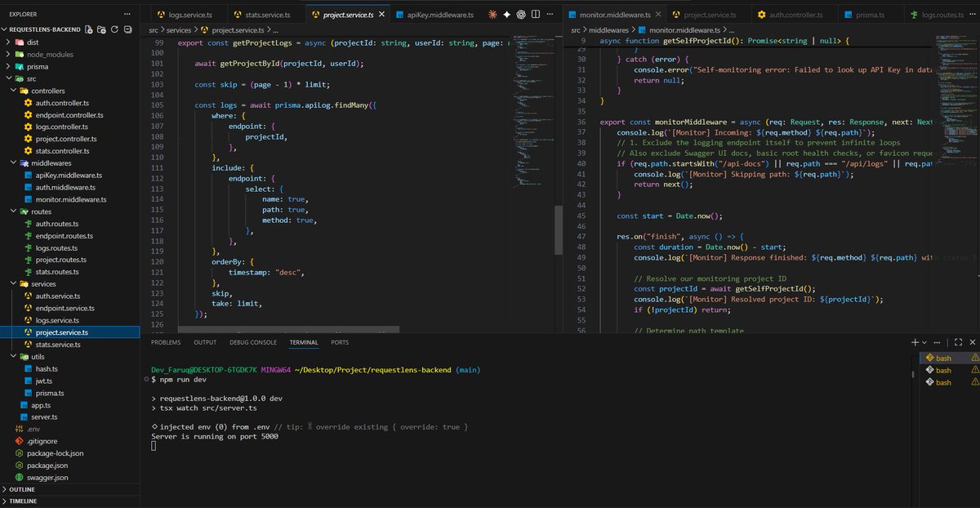Open endpoint.controller.ts from explorer
Screen dimensions: 980x508
[x=70, y=115]
